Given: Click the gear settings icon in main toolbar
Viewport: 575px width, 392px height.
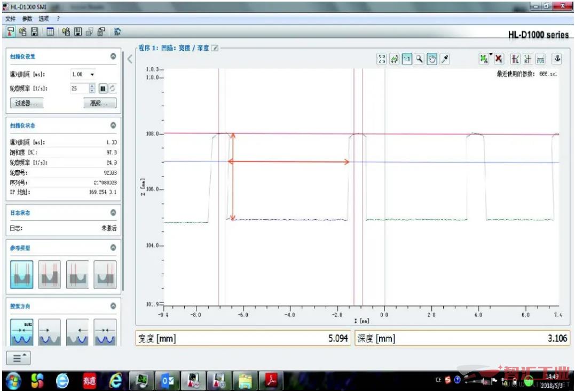Looking at the screenshot, I should coord(117,32).
